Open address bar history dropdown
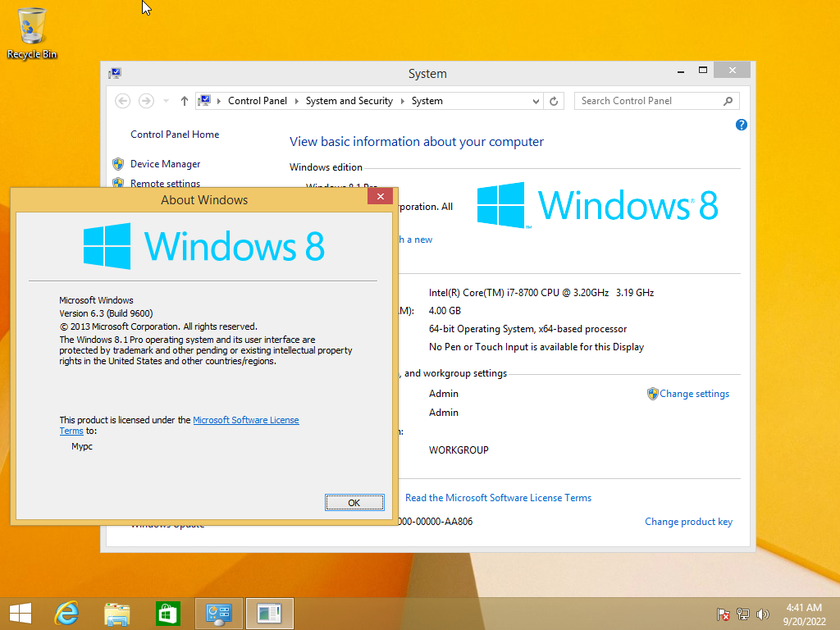The width and height of the screenshot is (840, 630). pos(536,101)
